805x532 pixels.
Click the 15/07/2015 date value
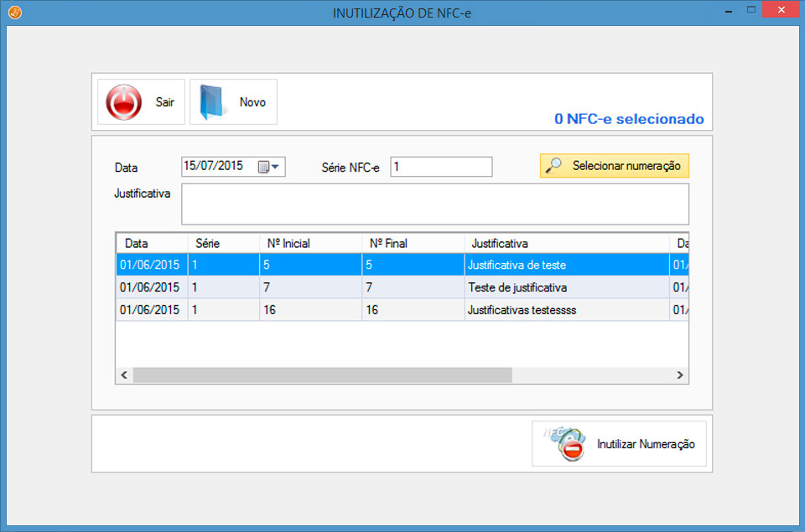[213, 166]
